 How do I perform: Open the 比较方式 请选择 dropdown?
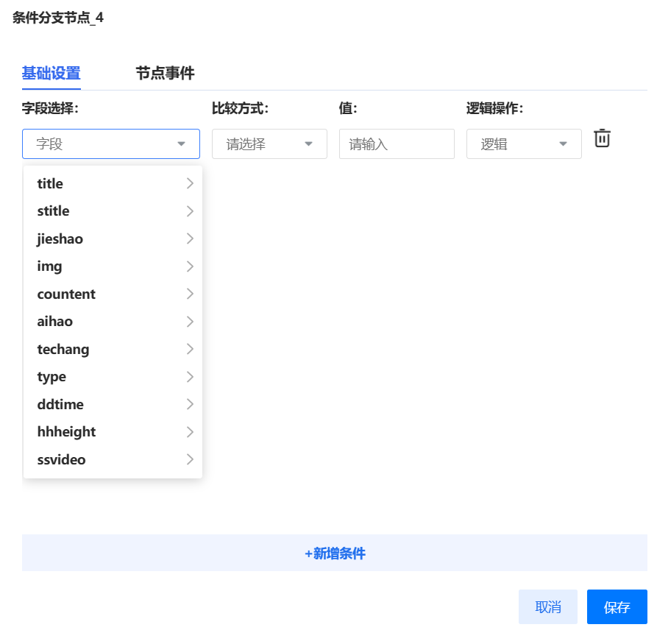click(269, 144)
